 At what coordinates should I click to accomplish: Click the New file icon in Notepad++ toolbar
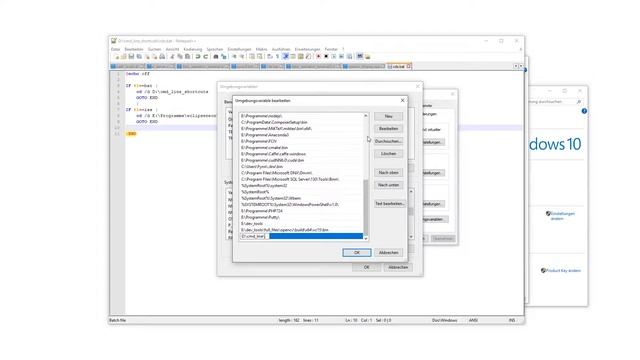tap(116, 56)
